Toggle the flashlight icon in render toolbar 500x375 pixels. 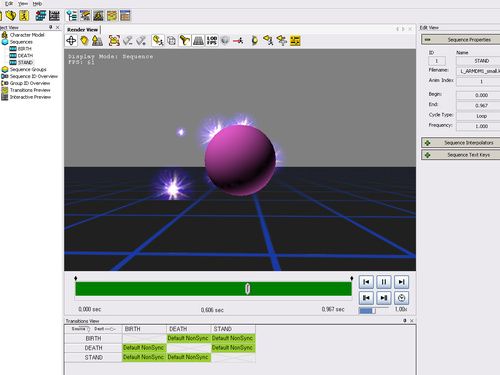185,41
